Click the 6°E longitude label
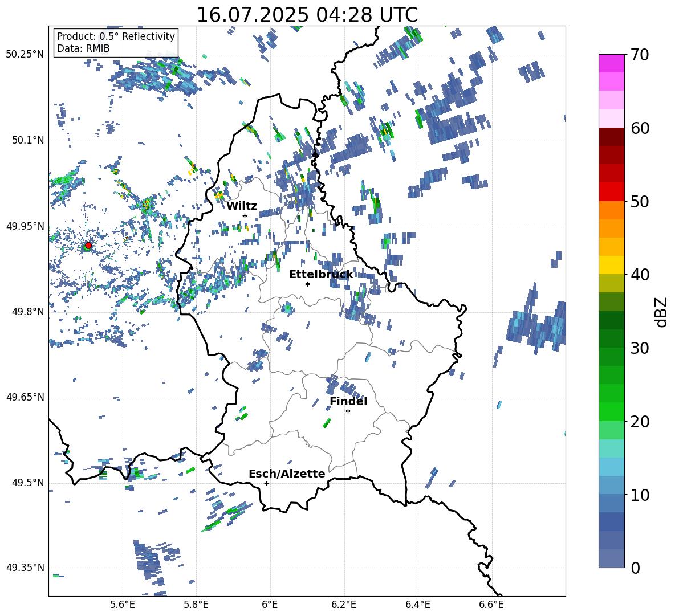Viewport: 675px width, 616px height. coord(270,605)
